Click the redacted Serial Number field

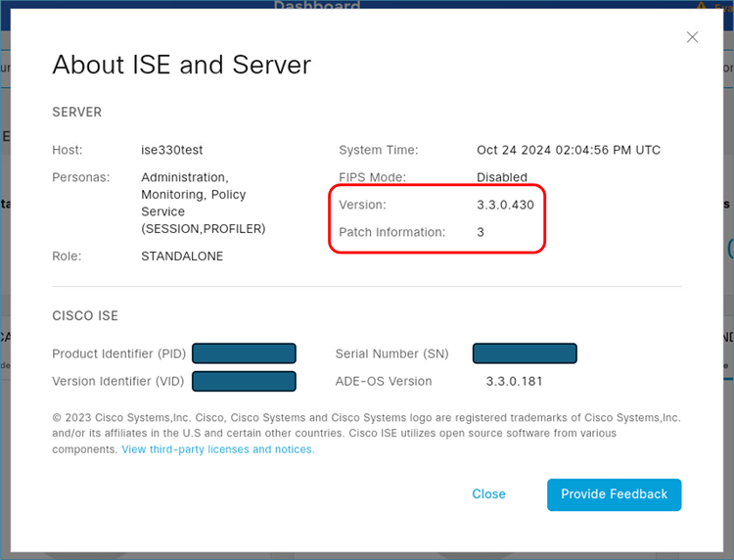click(x=525, y=353)
